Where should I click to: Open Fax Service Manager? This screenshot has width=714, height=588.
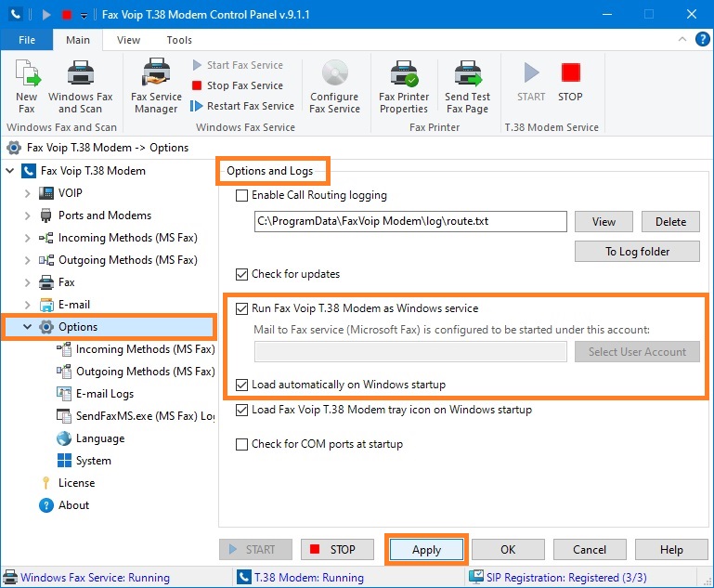click(x=156, y=86)
